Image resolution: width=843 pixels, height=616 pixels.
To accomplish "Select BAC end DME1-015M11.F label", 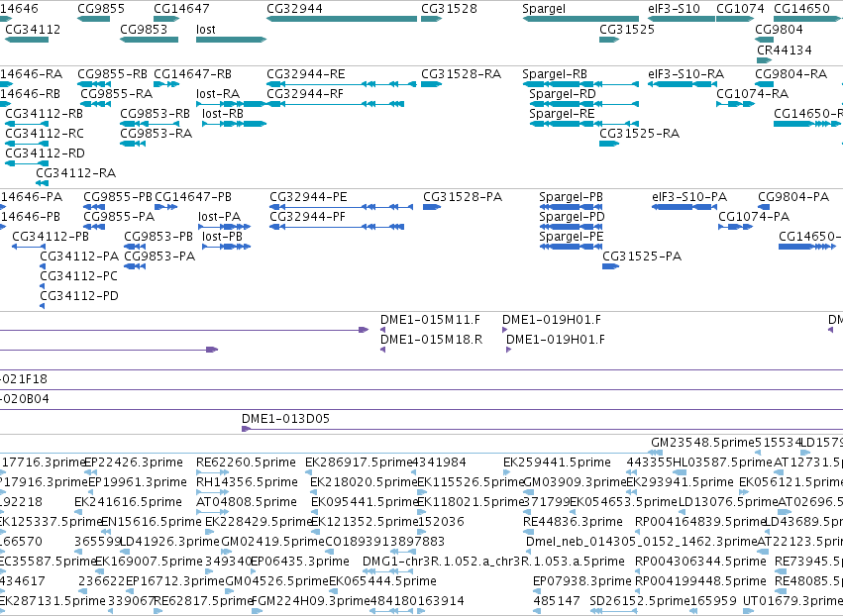I will 430,320.
